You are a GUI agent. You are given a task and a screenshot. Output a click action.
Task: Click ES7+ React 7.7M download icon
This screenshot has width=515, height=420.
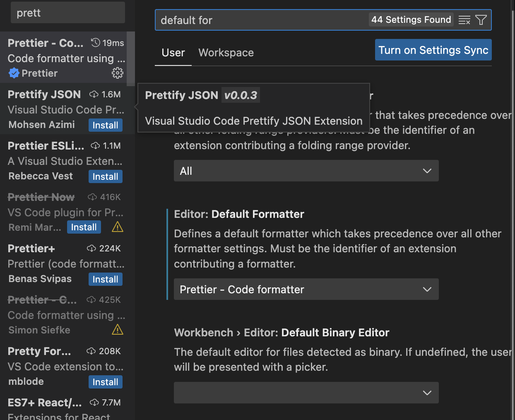pos(94,403)
